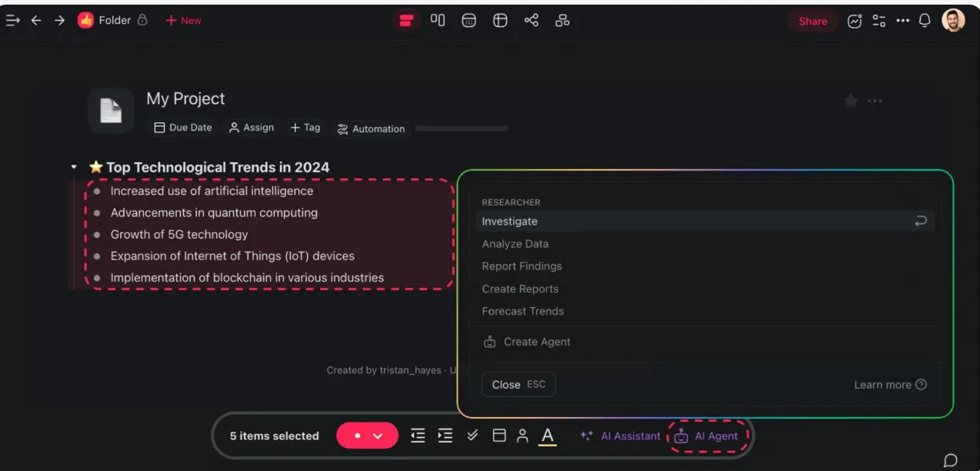Close the agent menu with Close ESC
This screenshot has width=980, height=471.
tap(518, 385)
